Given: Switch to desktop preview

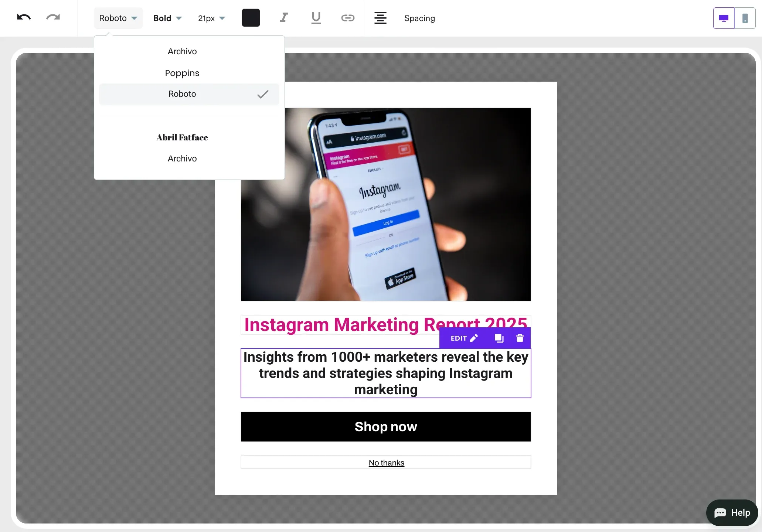Looking at the screenshot, I should [x=724, y=18].
